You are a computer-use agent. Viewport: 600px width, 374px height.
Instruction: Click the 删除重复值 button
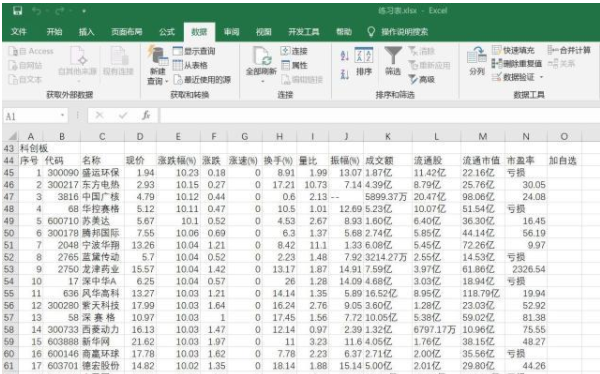pyautogui.click(x=517, y=64)
